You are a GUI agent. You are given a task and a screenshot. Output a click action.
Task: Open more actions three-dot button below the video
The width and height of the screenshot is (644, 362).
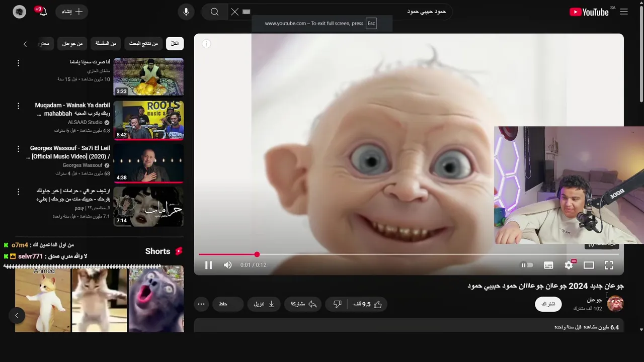point(201,304)
